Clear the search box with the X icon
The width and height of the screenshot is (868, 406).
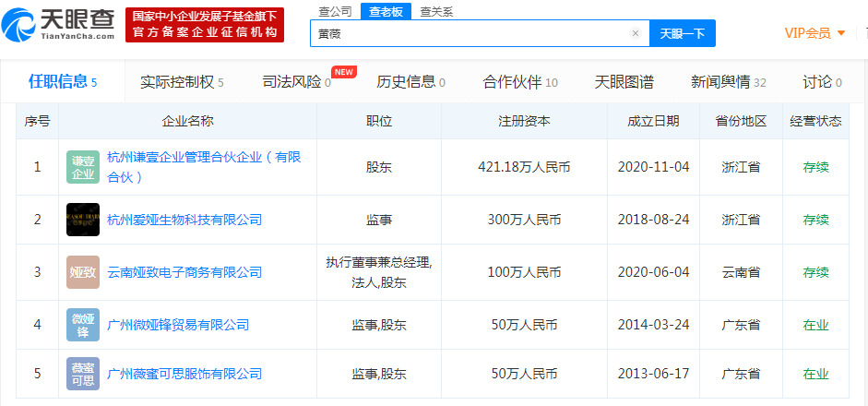pyautogui.click(x=636, y=33)
